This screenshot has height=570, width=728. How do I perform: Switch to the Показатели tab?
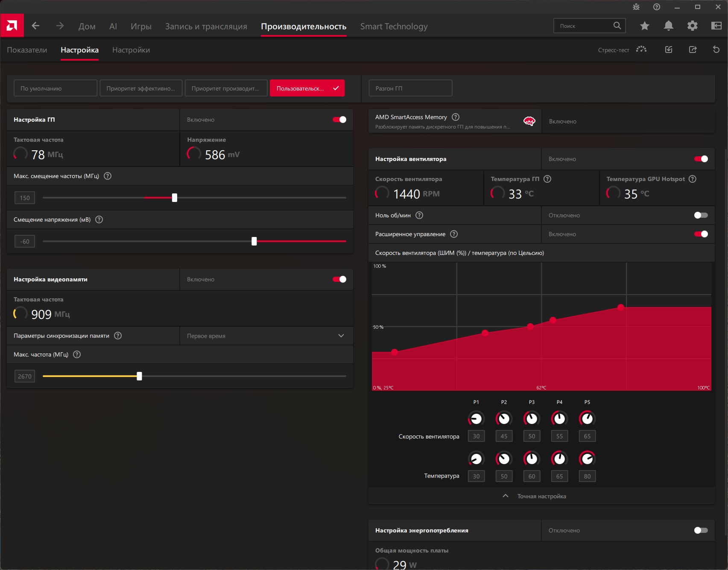pos(27,50)
